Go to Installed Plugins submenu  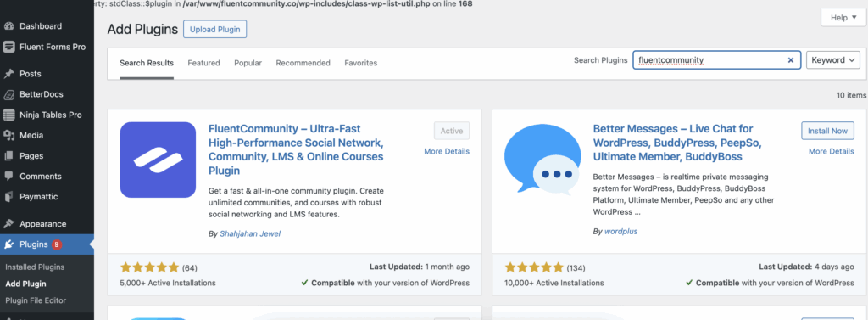35,267
